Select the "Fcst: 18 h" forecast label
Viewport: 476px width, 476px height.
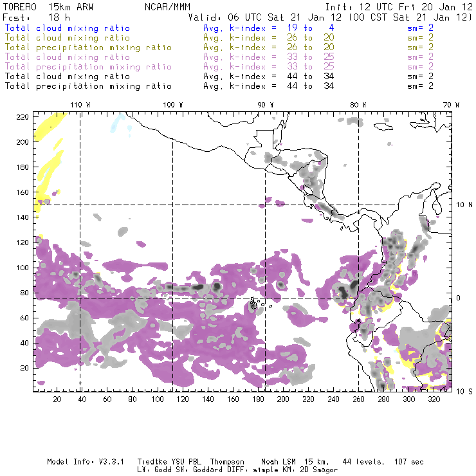point(36,17)
